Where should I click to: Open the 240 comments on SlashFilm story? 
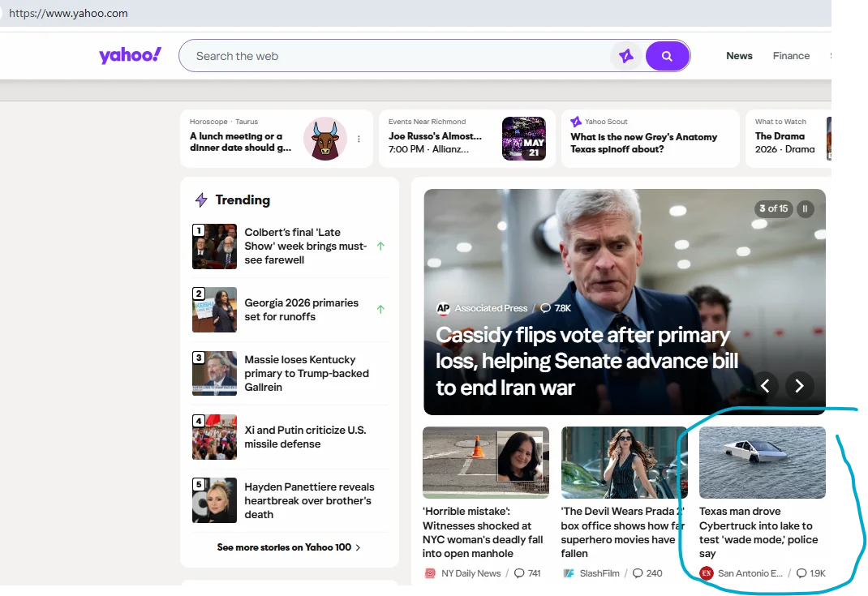pyautogui.click(x=647, y=573)
